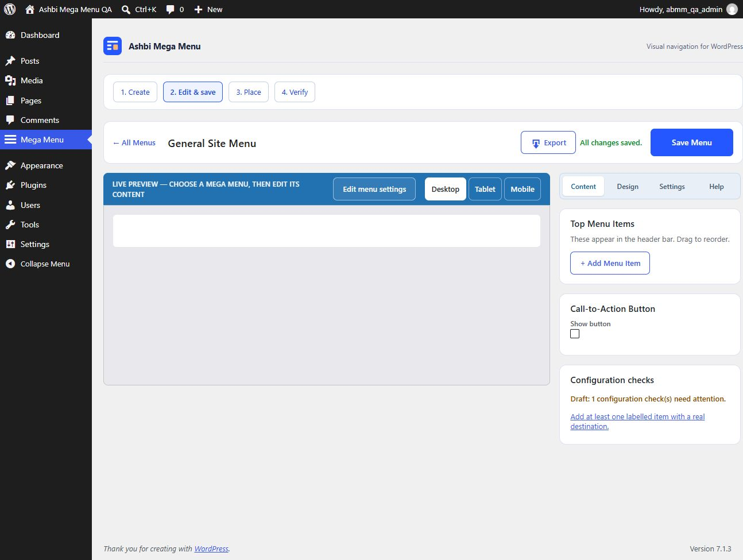Go back via All Menus link
743x560 pixels.
coord(134,142)
